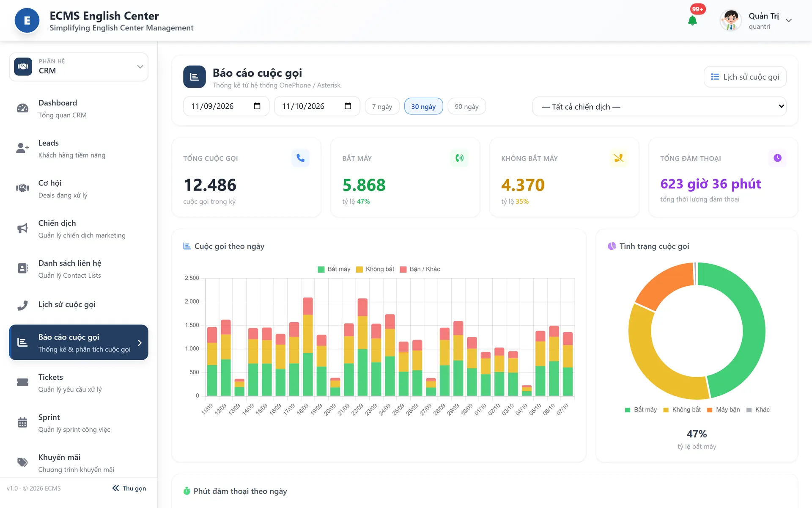
Task: Click the chevron on Báo cáo cuộc gọi menu item
Action: [x=140, y=343]
